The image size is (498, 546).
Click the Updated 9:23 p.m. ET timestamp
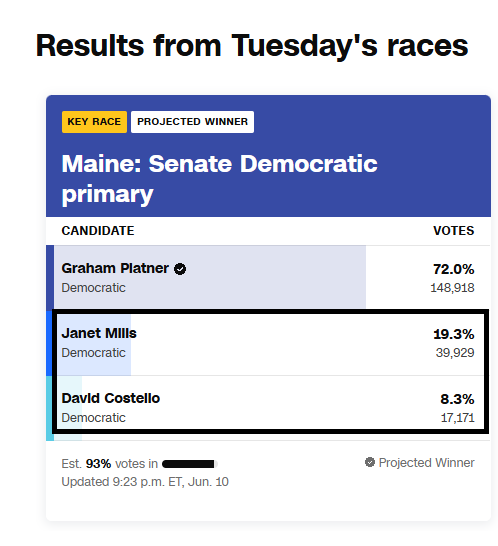click(x=145, y=482)
